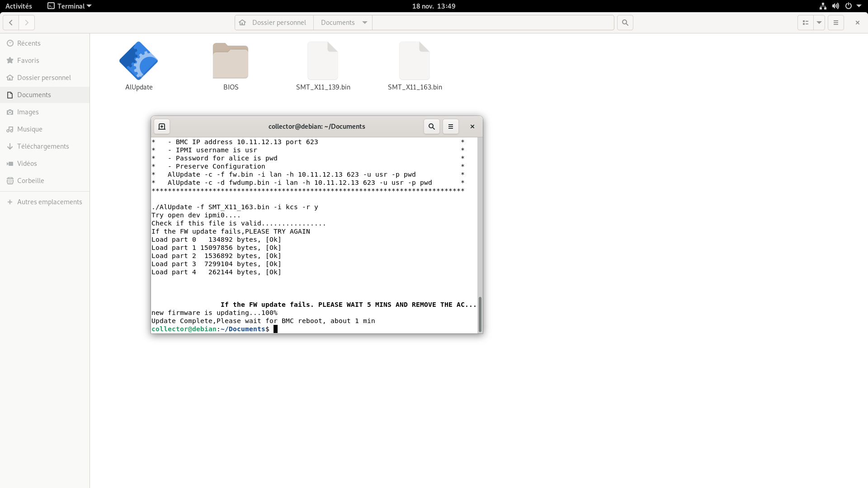Image resolution: width=868 pixels, height=488 pixels.
Task: Click 'Load part 3 7299104 bytes' line
Action: point(216,264)
